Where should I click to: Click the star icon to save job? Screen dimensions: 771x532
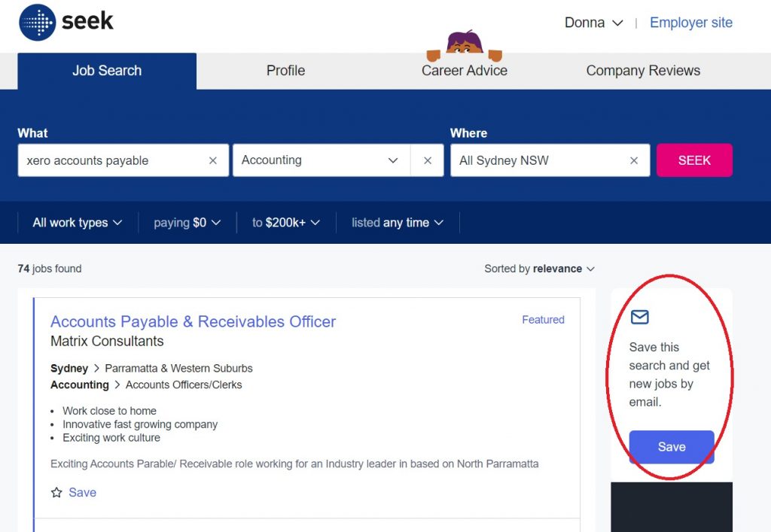coord(56,492)
